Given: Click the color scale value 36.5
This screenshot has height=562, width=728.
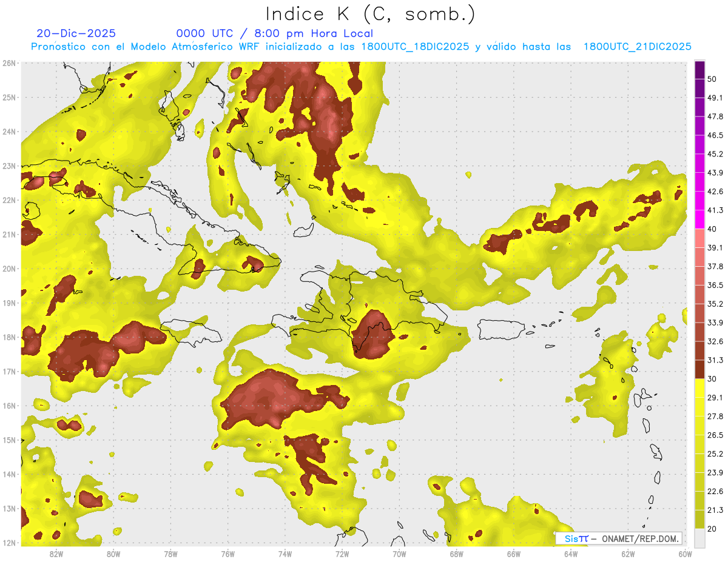Looking at the screenshot, I should coord(715,285).
